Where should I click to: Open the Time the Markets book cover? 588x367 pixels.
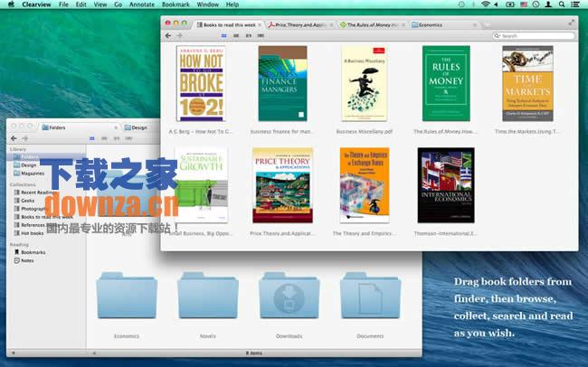527,84
